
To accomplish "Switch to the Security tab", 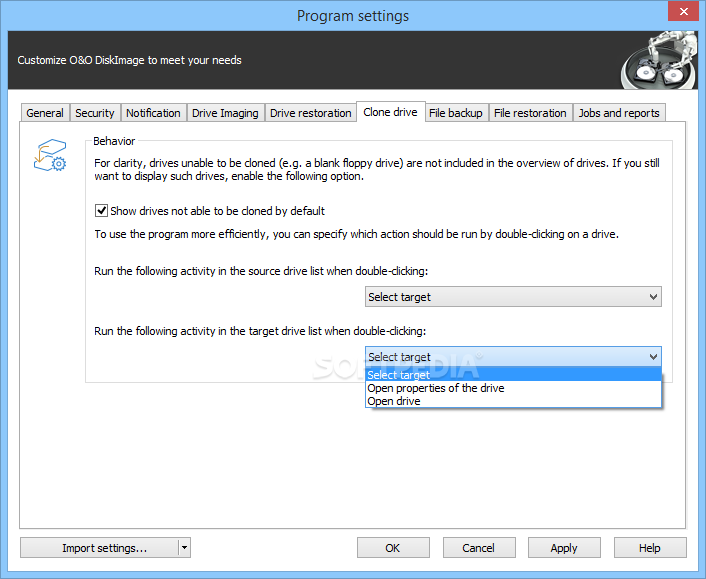I will coord(95,113).
